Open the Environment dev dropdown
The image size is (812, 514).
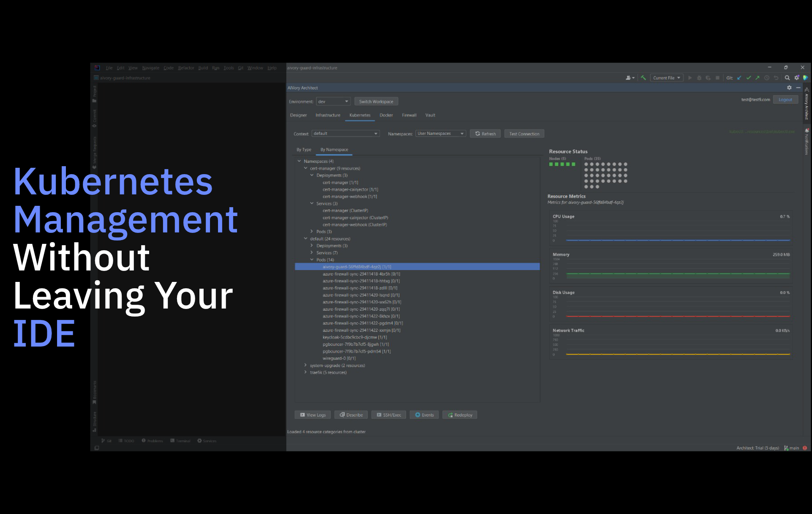pos(333,101)
